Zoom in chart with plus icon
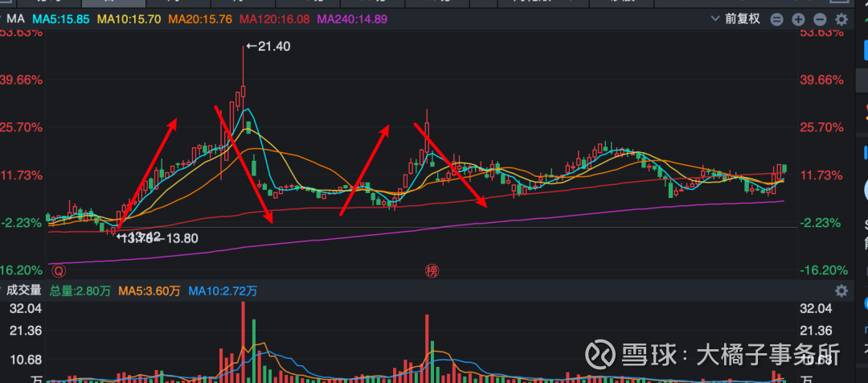The image size is (868, 383). (798, 20)
